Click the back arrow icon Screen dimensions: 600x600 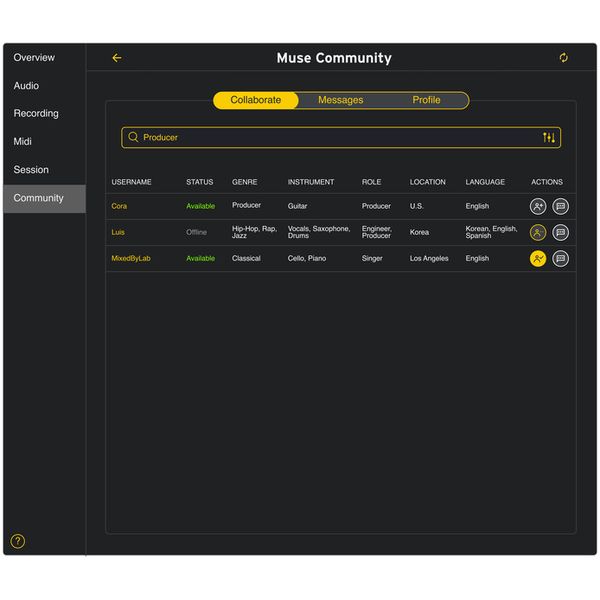click(x=117, y=58)
